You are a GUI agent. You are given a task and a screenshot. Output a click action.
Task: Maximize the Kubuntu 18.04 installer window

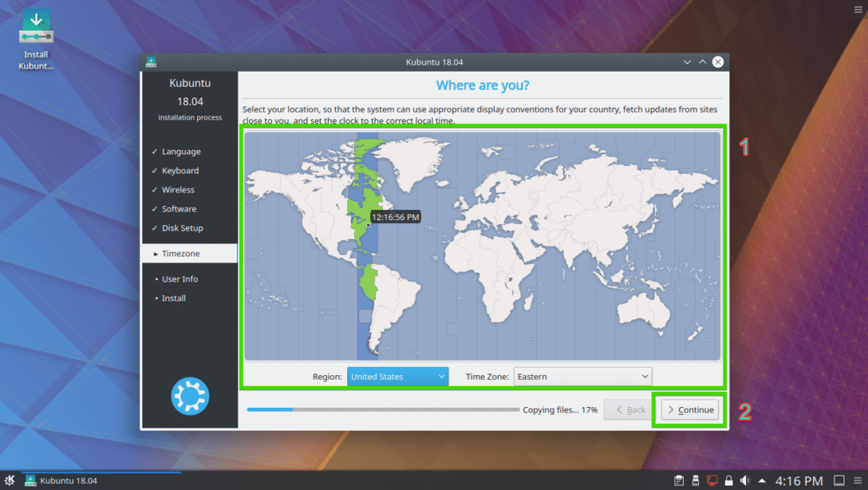[703, 62]
